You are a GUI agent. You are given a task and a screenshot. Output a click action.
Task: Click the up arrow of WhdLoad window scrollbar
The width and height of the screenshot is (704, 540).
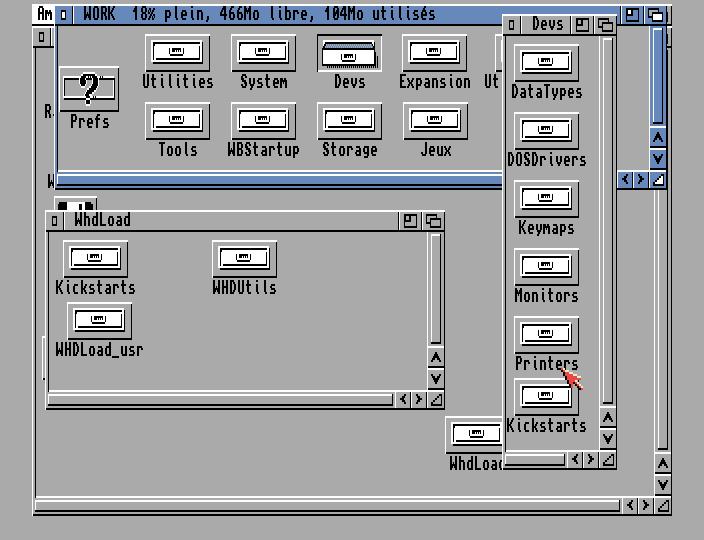(x=436, y=358)
